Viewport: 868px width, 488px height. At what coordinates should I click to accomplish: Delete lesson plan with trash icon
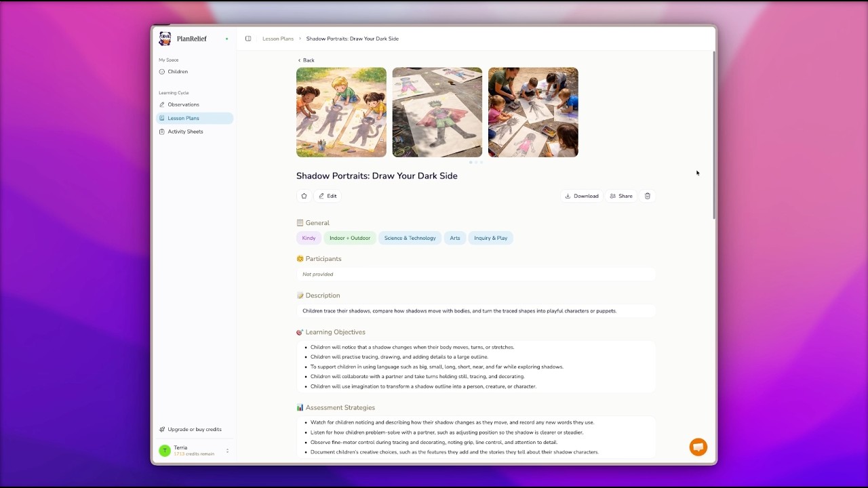[648, 196]
